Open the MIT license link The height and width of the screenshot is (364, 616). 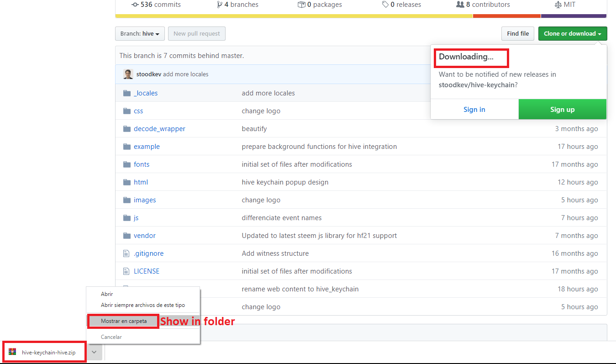[x=565, y=5]
